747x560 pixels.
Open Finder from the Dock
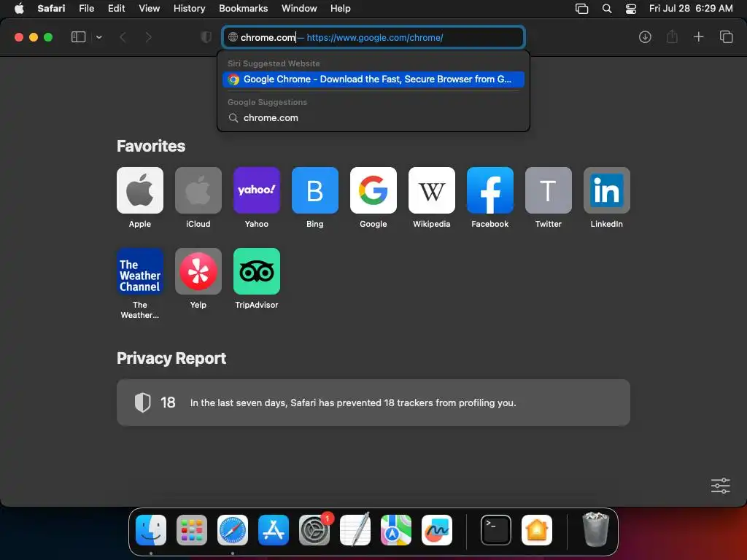tap(151, 530)
